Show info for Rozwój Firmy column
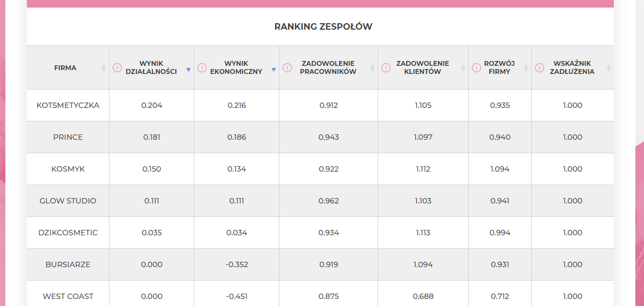 click(x=476, y=68)
